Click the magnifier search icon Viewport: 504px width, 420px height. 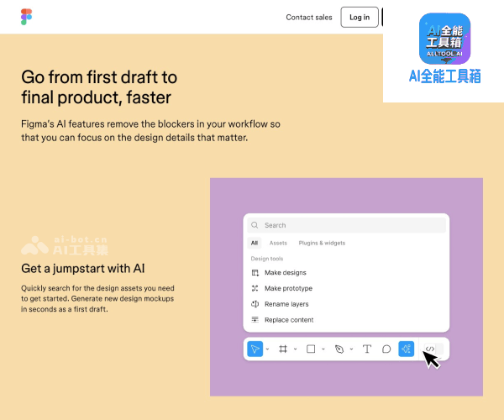pyautogui.click(x=255, y=225)
